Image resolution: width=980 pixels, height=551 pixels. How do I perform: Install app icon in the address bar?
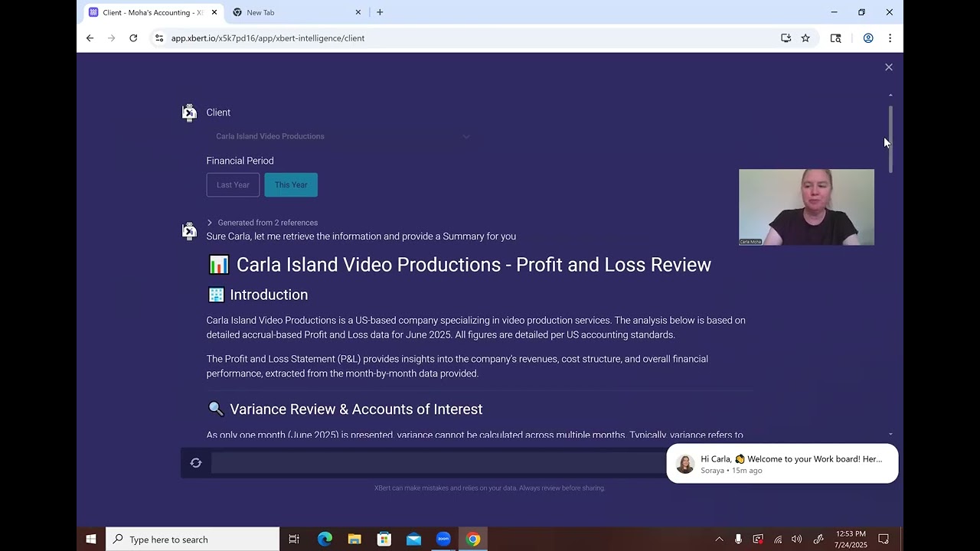click(786, 38)
